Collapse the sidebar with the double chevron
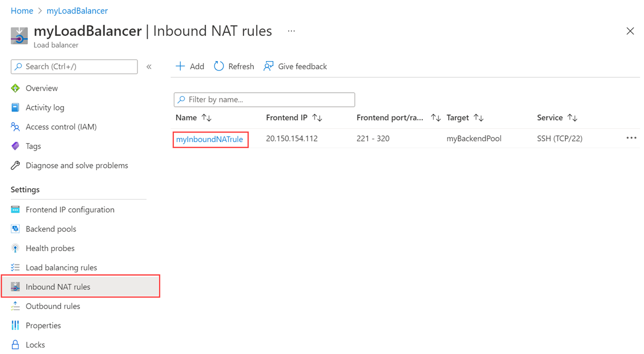 coord(149,67)
